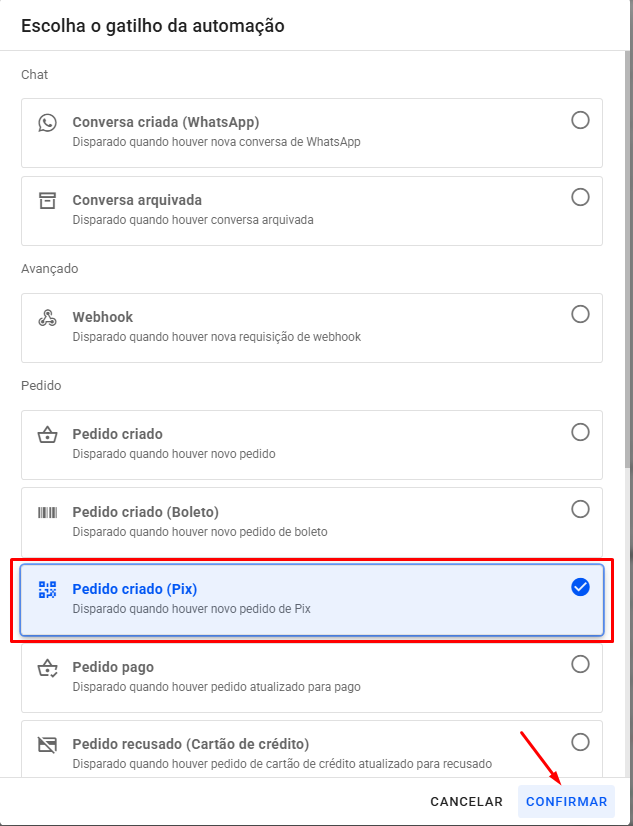
Task: Click the archive box icon for Conversa arquivada
Action: pos(48,200)
